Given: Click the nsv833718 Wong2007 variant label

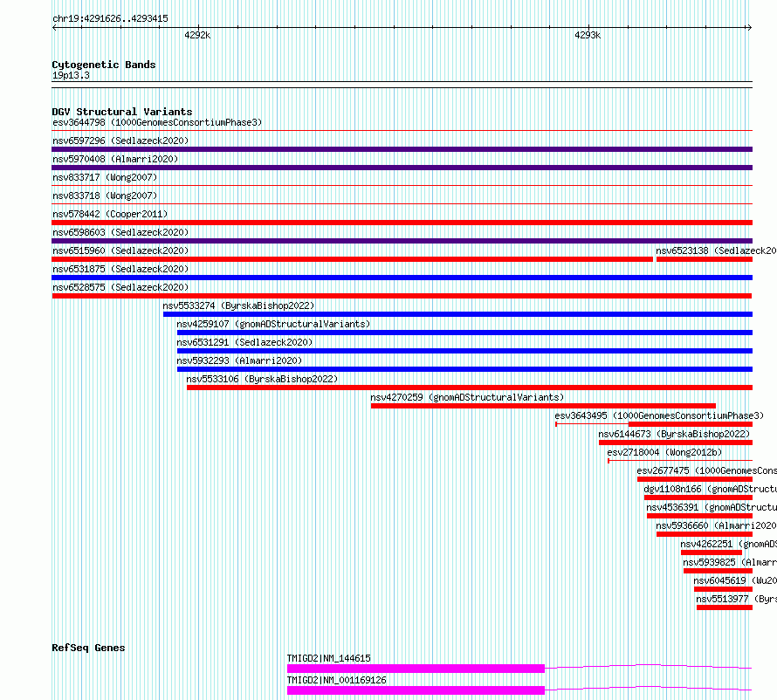Looking at the screenshot, I should coord(105,196).
